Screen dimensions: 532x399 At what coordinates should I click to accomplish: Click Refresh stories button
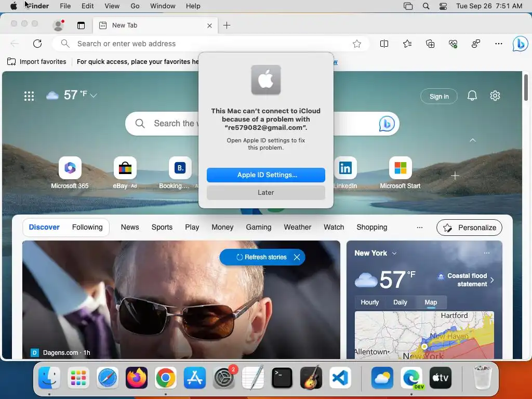261,257
